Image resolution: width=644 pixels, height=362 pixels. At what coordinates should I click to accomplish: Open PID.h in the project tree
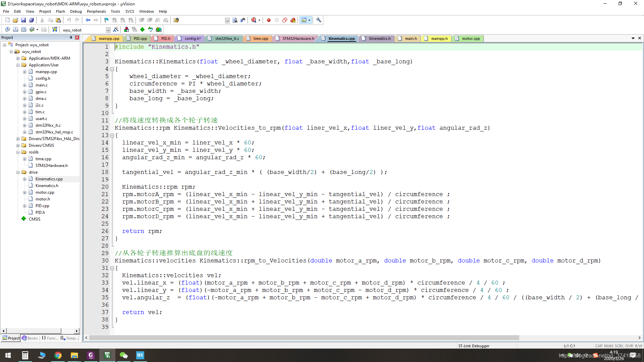pyautogui.click(x=40, y=213)
